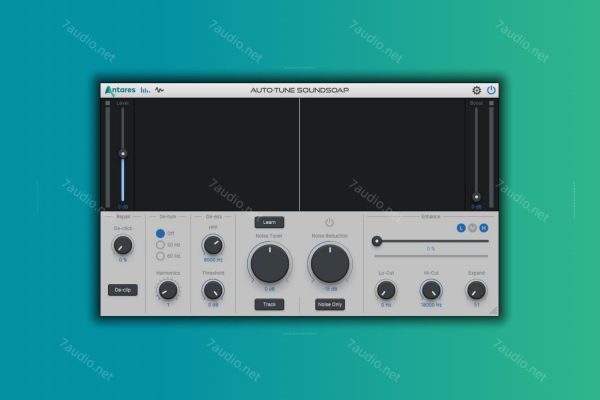Click the AUTO-TUNE SOUNDSOAP title
The height and width of the screenshot is (400, 600).
[x=300, y=90]
